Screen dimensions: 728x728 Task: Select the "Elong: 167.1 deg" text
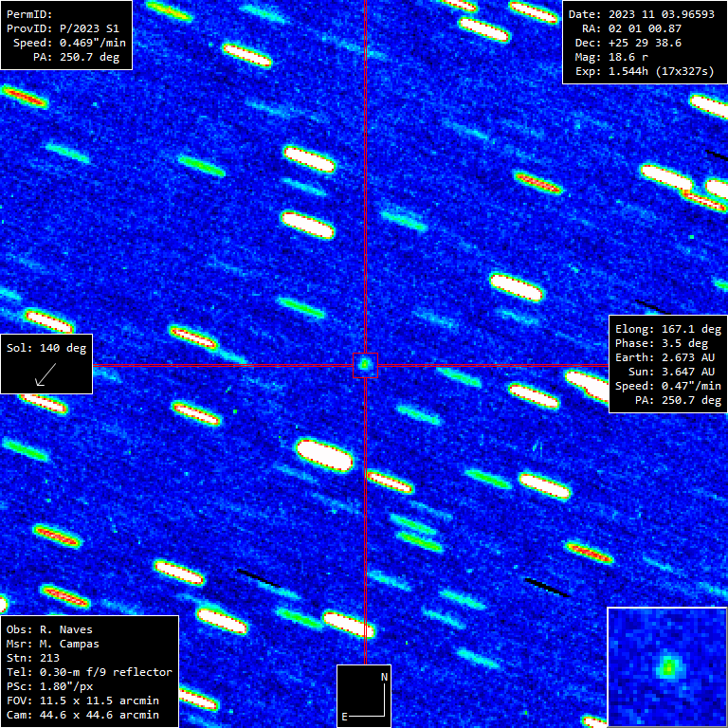pyautogui.click(x=668, y=329)
